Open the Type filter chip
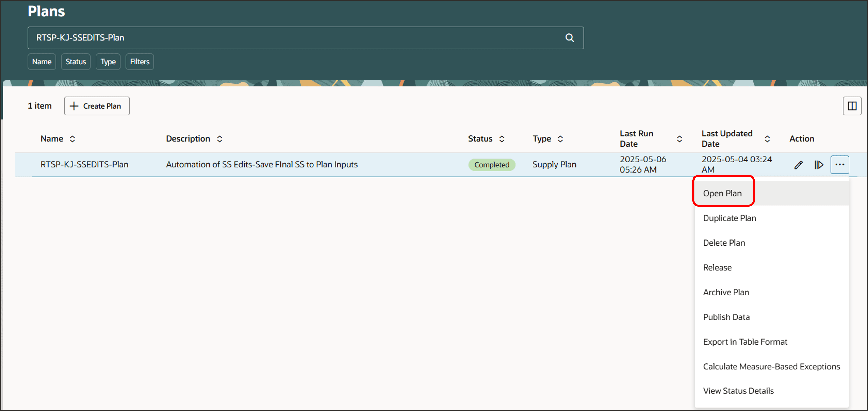The height and width of the screenshot is (411, 868). coord(108,62)
